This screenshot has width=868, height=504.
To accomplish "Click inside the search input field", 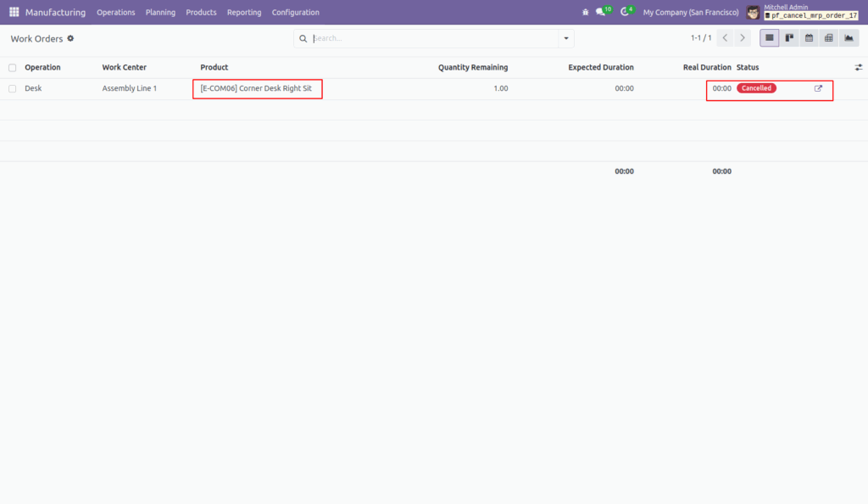I will click(424, 38).
